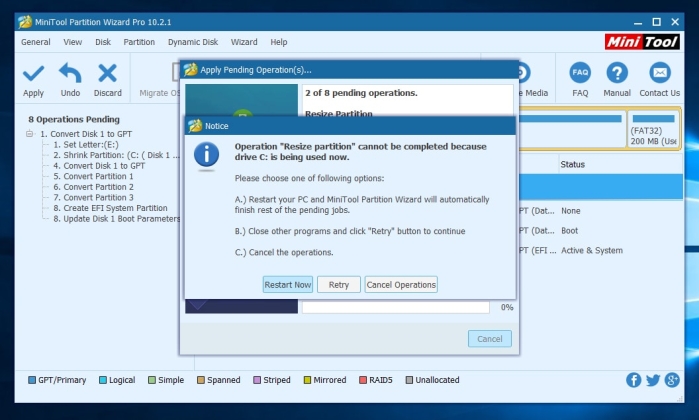Click the Contact Us envelope icon
The width and height of the screenshot is (699, 420).
[660, 73]
